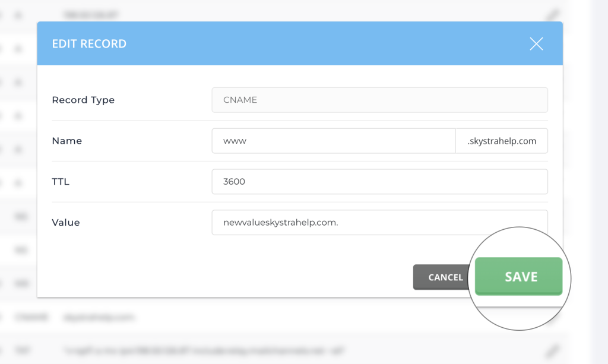Focus the Name field containing www
This screenshot has height=364, width=608.
point(333,141)
